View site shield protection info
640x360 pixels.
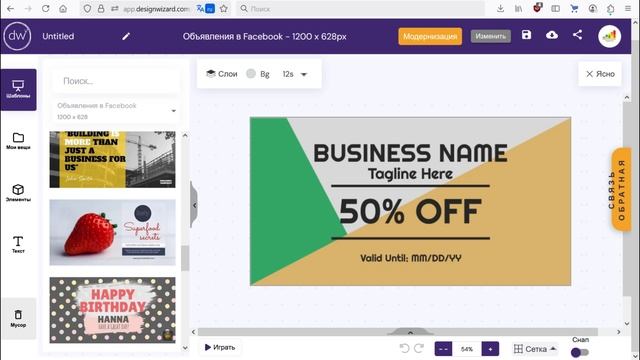pyautogui.click(x=87, y=9)
